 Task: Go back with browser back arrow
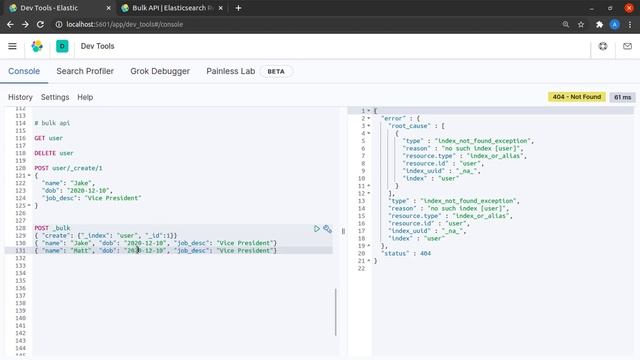pos(10,24)
